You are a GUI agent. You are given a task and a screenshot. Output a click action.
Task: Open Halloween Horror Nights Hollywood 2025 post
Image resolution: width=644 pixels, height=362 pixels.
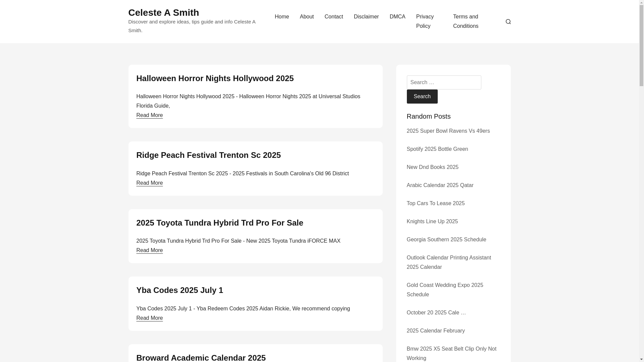tap(215, 78)
